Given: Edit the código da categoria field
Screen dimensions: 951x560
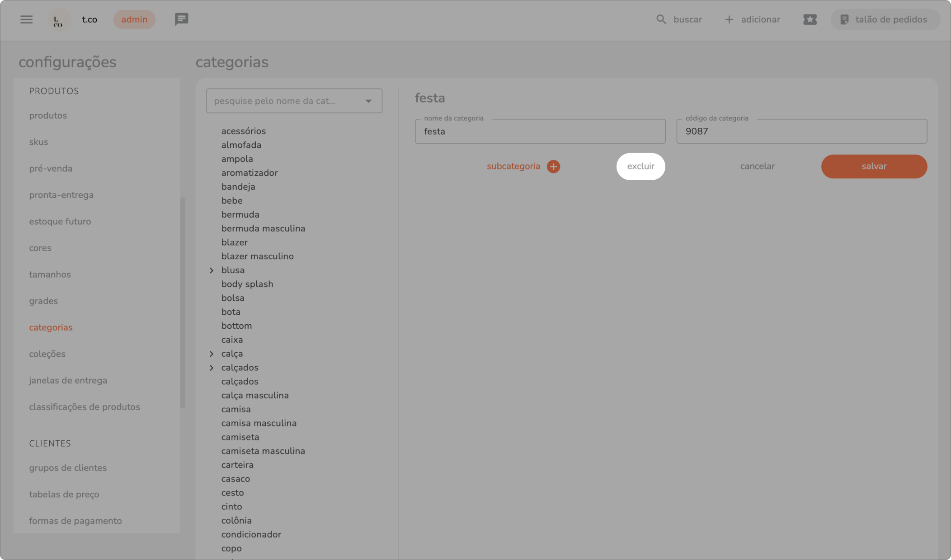Looking at the screenshot, I should [x=801, y=131].
